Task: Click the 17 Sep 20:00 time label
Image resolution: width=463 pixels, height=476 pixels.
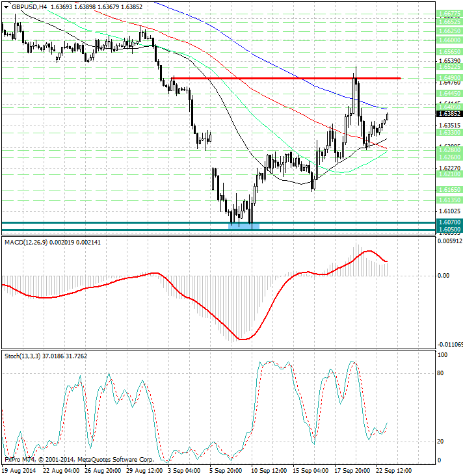Action: (352, 471)
